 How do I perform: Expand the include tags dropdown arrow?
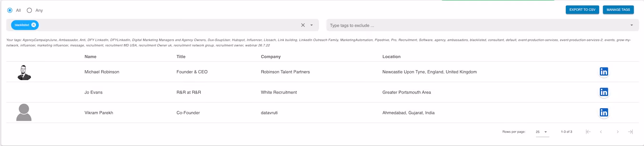click(312, 25)
